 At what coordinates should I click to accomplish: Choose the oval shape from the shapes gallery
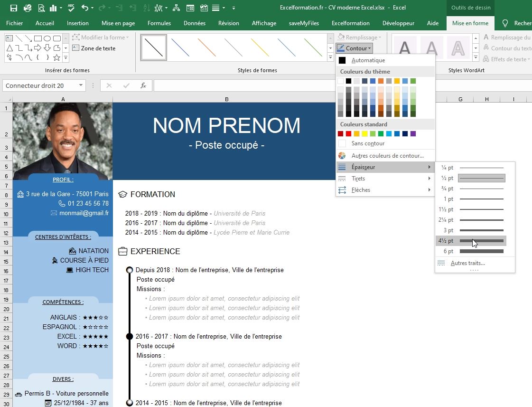click(47, 38)
